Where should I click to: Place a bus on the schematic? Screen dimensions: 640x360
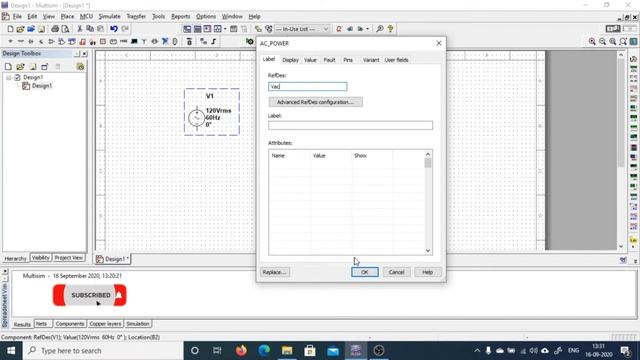214,42
